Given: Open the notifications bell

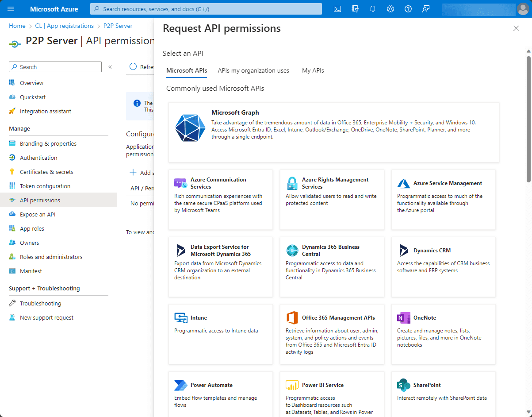Looking at the screenshot, I should point(373,9).
